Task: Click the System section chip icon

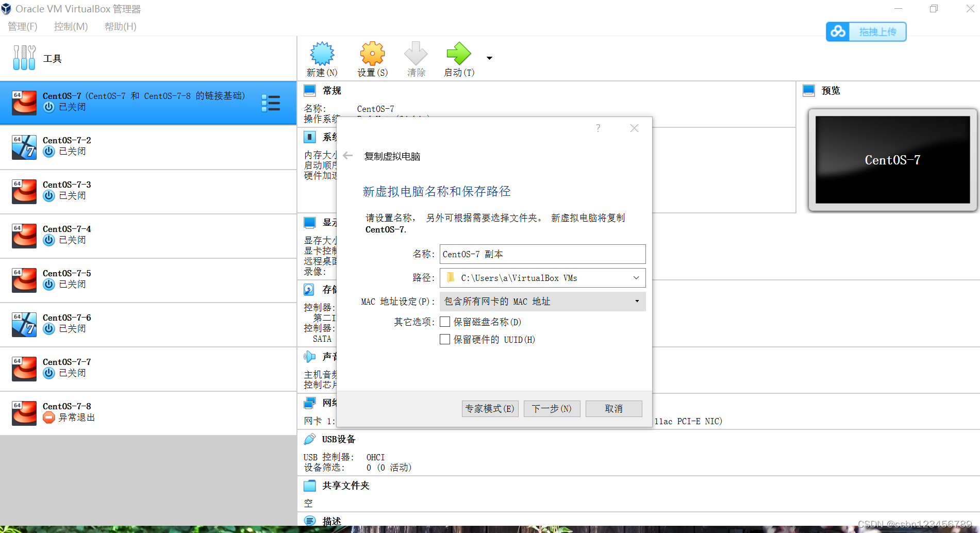Action: 310,137
